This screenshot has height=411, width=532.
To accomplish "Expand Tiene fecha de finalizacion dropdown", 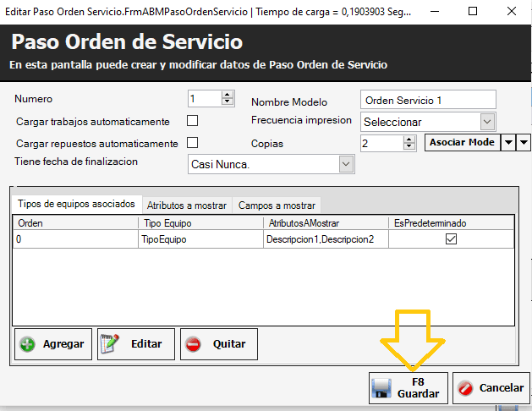I will pyautogui.click(x=345, y=164).
